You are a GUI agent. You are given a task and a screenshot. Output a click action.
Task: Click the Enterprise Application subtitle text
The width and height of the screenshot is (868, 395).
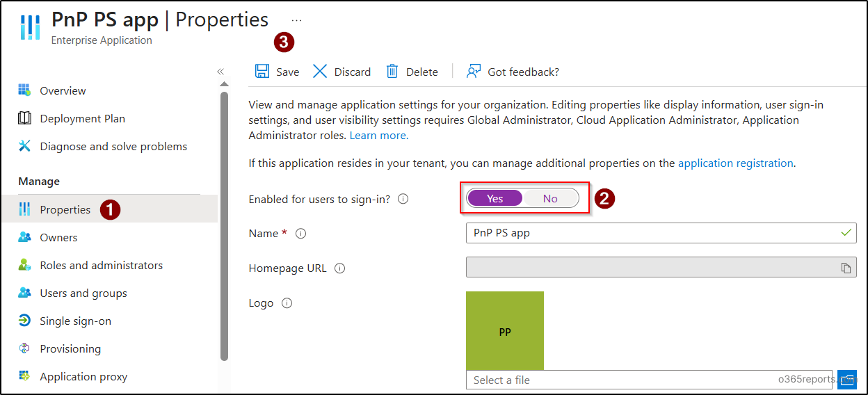102,40
